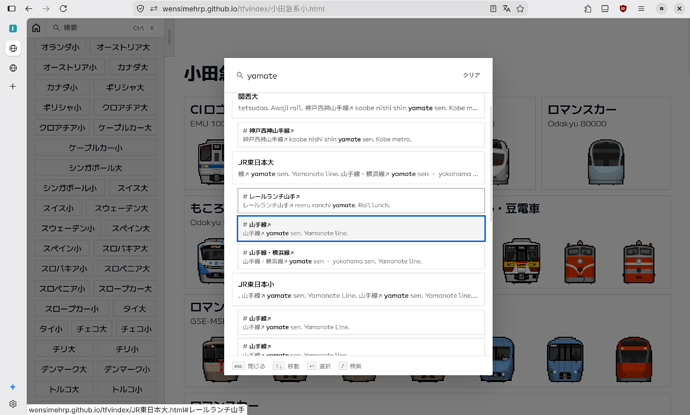Click the blue sparkle icon in the left strip
Image resolution: width=690 pixels, height=415 pixels.
pos(13,387)
